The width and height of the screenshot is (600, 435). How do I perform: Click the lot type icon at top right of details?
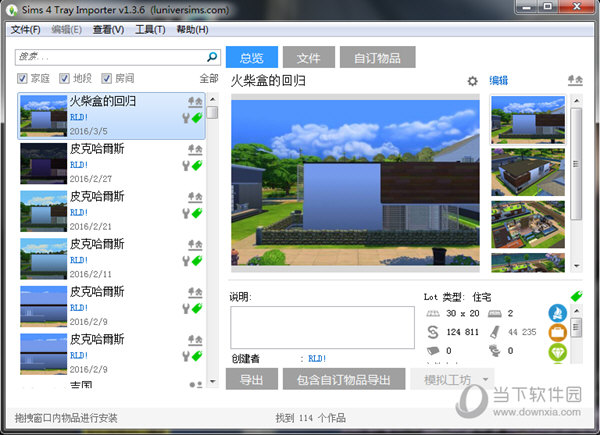(x=575, y=80)
